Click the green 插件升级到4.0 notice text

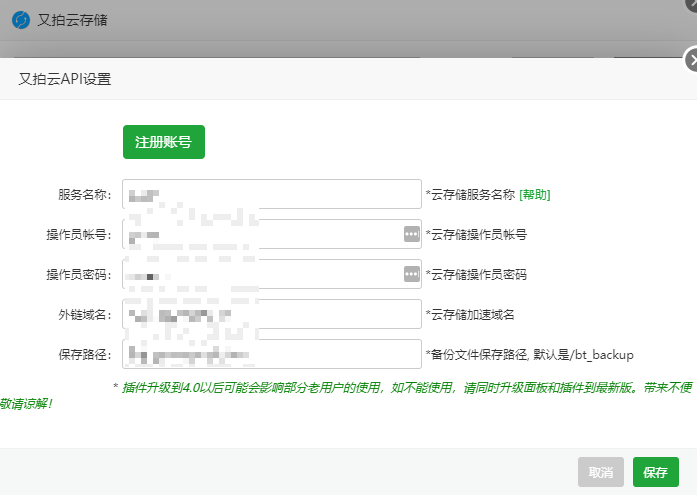pos(347,395)
